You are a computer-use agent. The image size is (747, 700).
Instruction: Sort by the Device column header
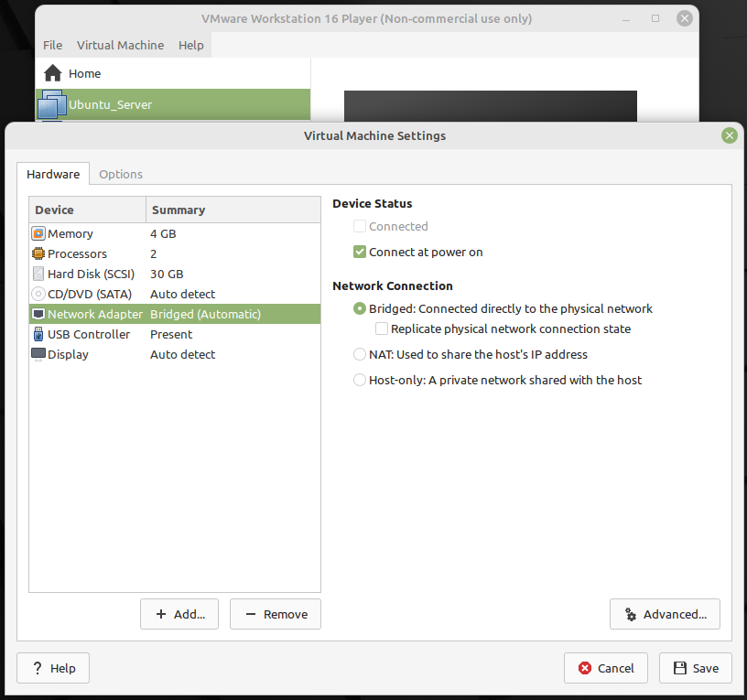tap(88, 210)
